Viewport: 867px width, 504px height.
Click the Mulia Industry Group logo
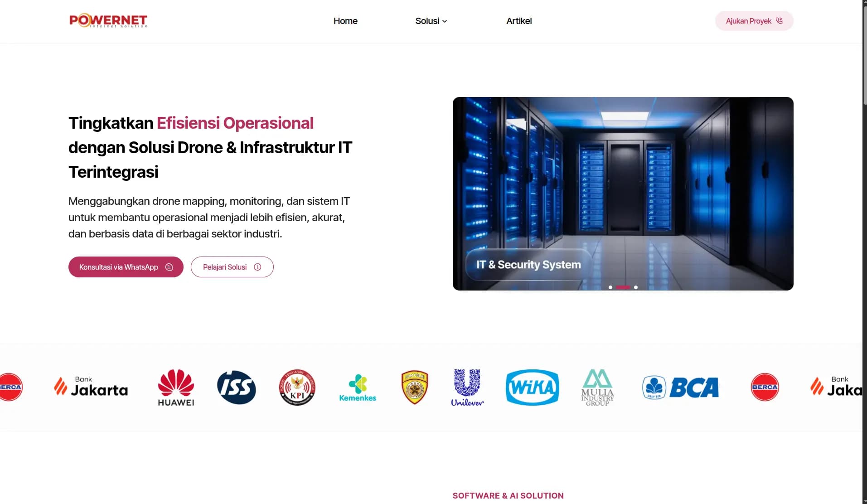point(597,388)
